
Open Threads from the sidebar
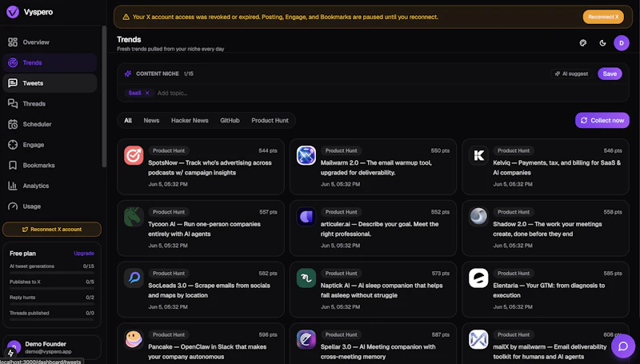point(50,104)
